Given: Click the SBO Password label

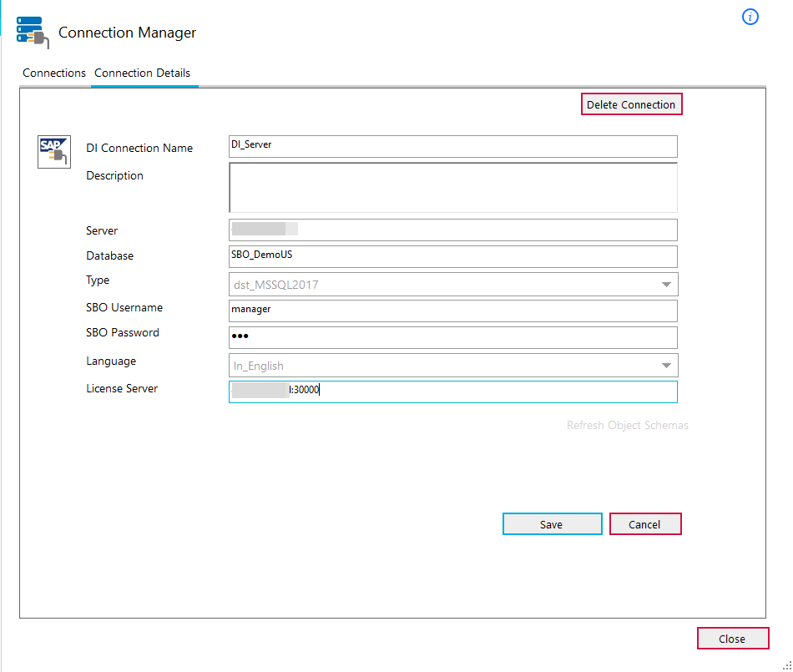Looking at the screenshot, I should [x=123, y=332].
